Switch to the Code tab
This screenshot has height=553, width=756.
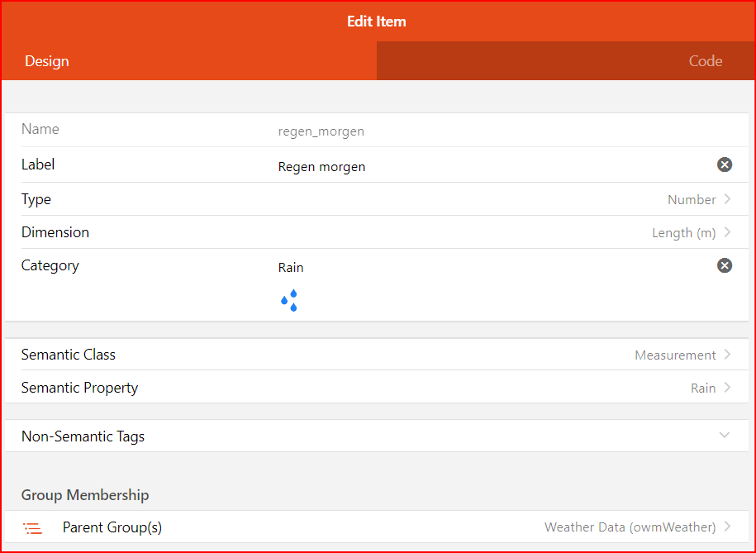click(x=705, y=61)
